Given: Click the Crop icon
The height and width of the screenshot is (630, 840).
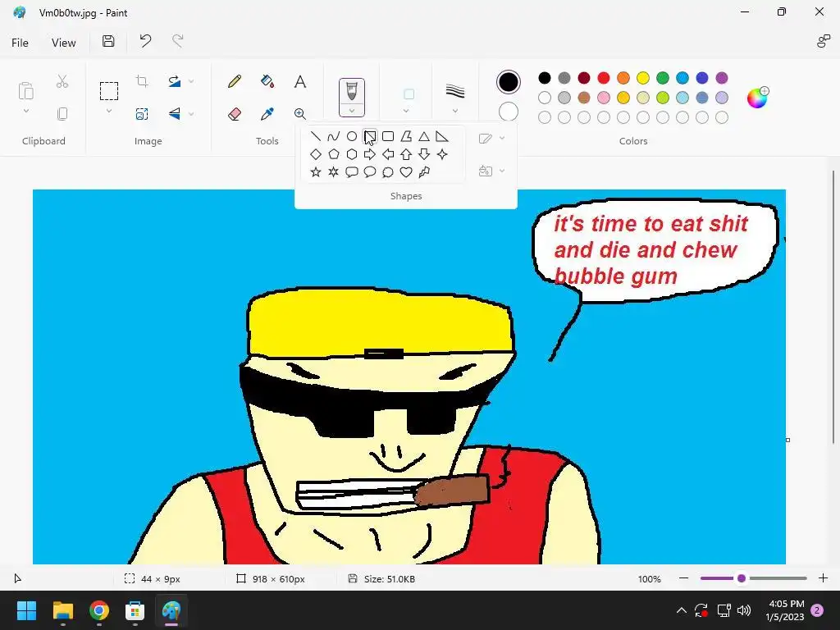Looking at the screenshot, I should pos(142,81).
